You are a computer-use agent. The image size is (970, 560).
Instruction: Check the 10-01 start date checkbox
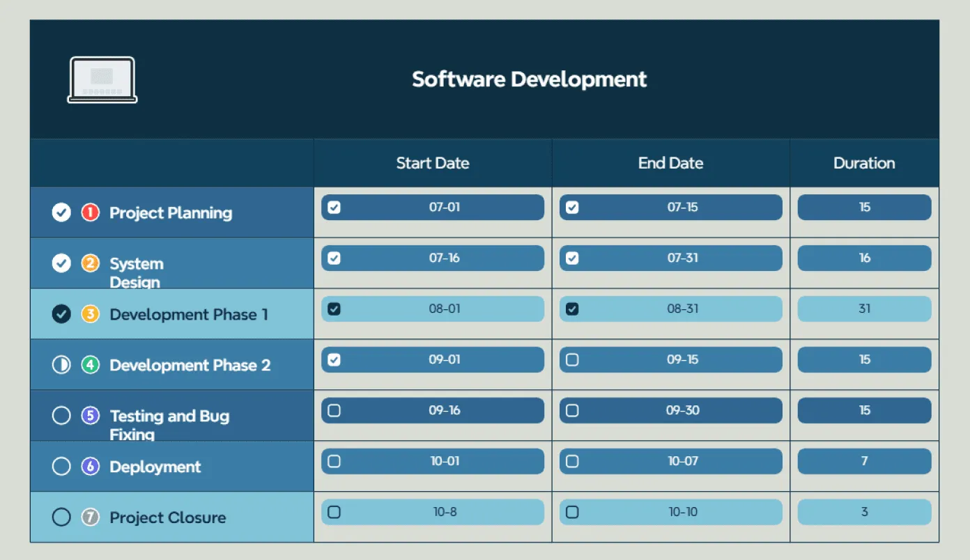pyautogui.click(x=334, y=462)
